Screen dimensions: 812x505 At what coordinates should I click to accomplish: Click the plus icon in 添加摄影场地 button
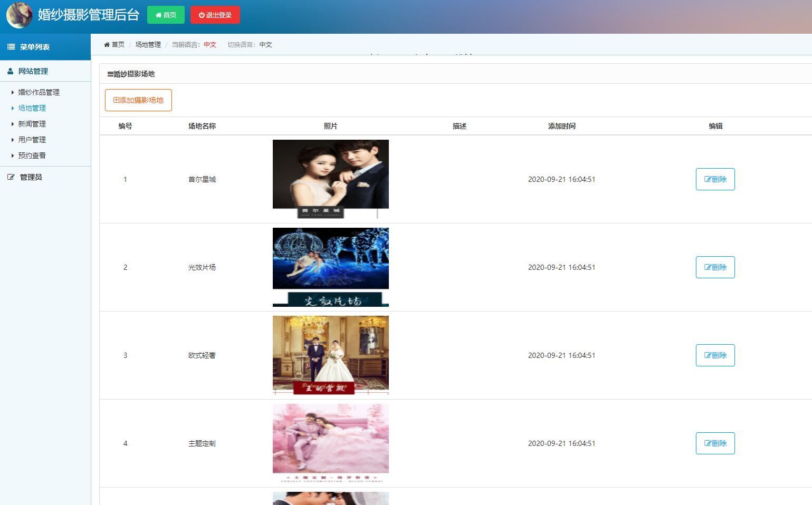coord(116,100)
